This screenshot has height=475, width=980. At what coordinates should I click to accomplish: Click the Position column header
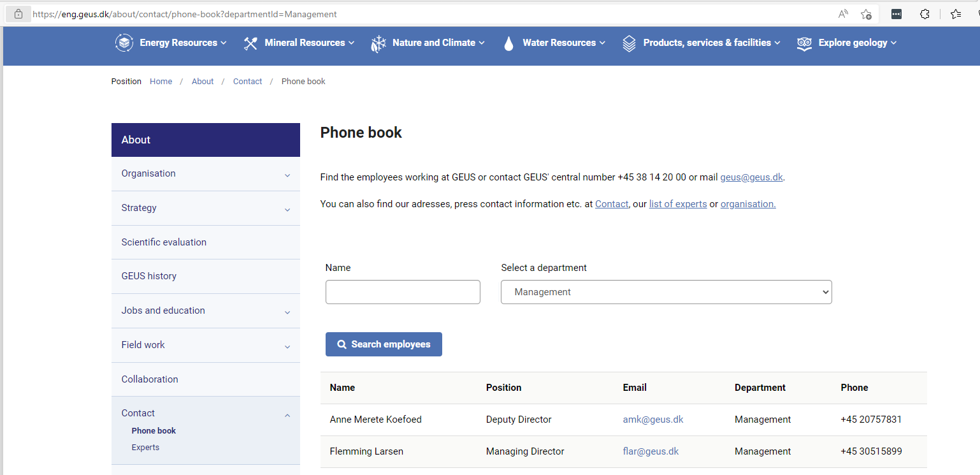pyautogui.click(x=503, y=388)
